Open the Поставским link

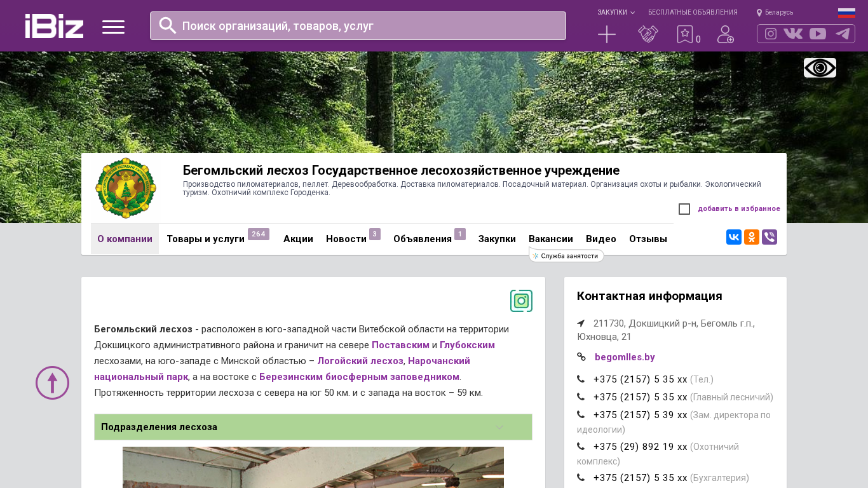click(x=400, y=345)
